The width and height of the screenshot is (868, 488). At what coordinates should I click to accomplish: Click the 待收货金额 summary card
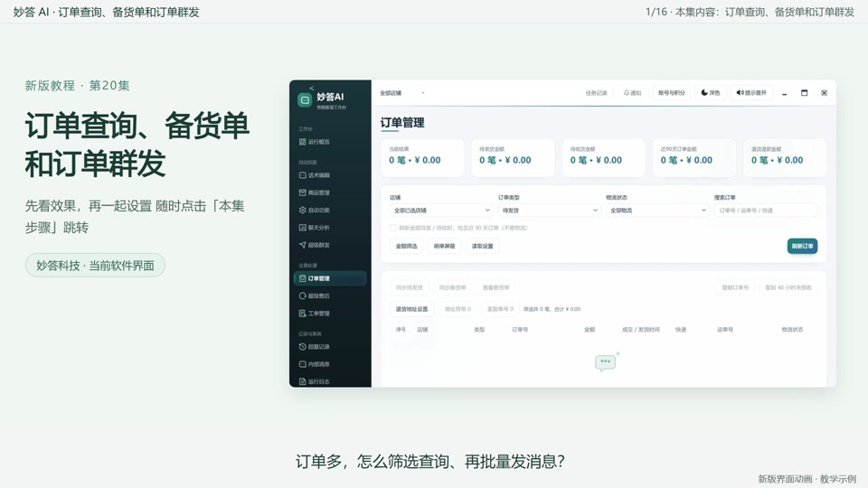click(x=603, y=157)
